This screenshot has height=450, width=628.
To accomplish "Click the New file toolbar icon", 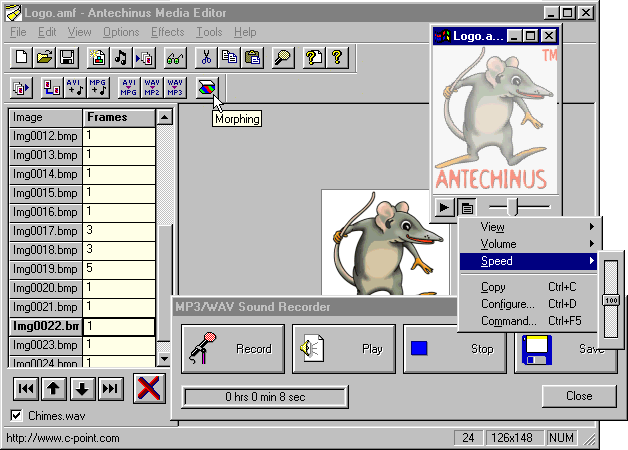I will (x=21, y=57).
